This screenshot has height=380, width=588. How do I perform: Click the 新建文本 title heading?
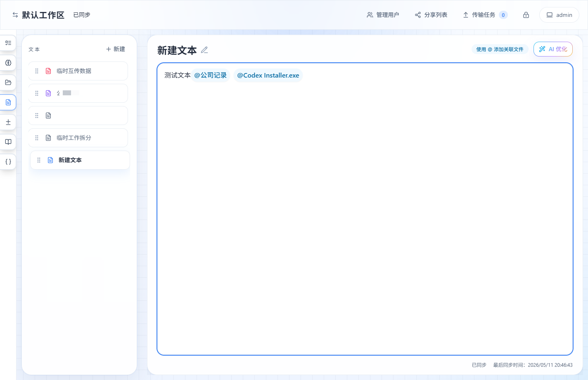pyautogui.click(x=177, y=50)
